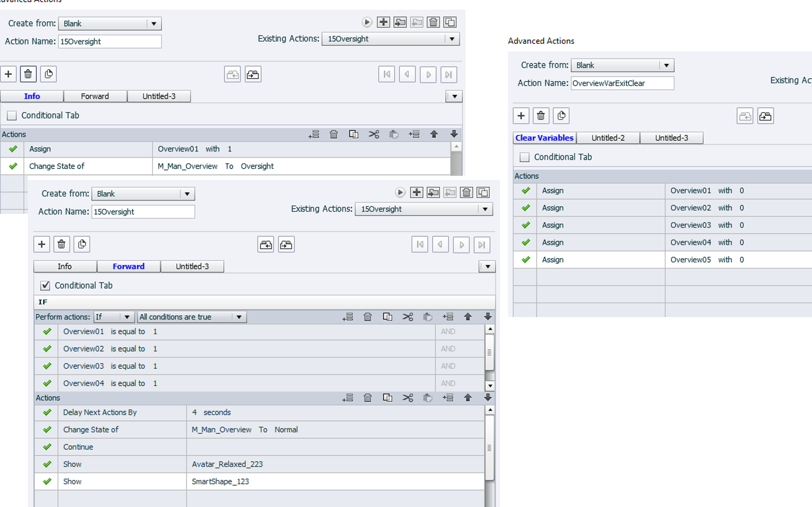Cut condition scissors in IF toolbar
The width and height of the screenshot is (812, 507).
click(x=408, y=317)
